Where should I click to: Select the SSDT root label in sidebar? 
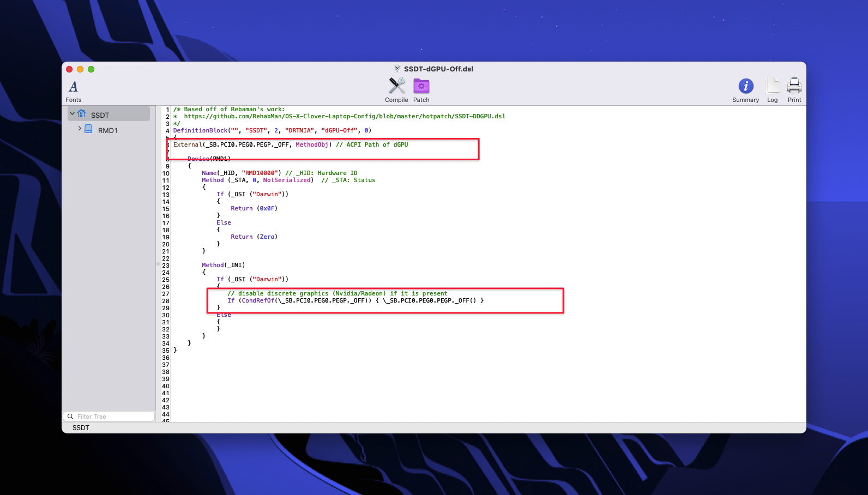[x=100, y=115]
